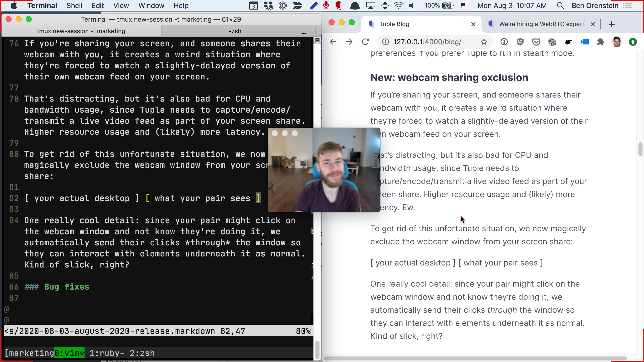644x362 pixels.
Task: Start the blue video camera extension
Action: pos(585,42)
